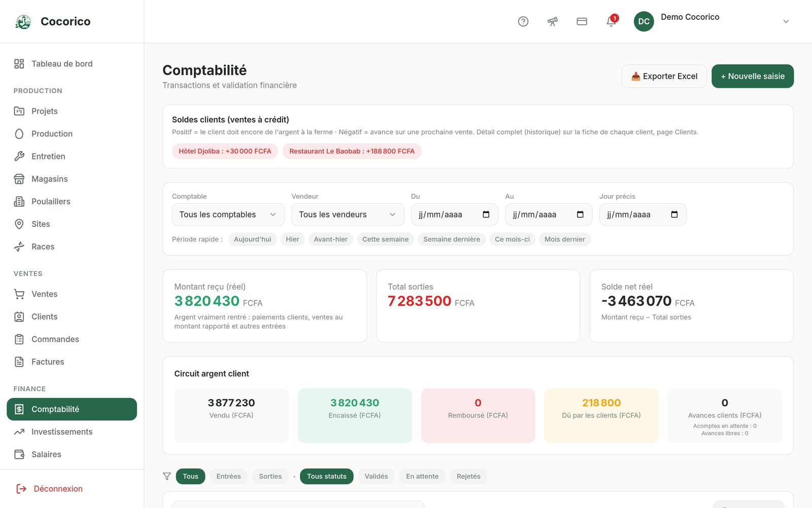Select Mois dernier quick period

(565, 239)
